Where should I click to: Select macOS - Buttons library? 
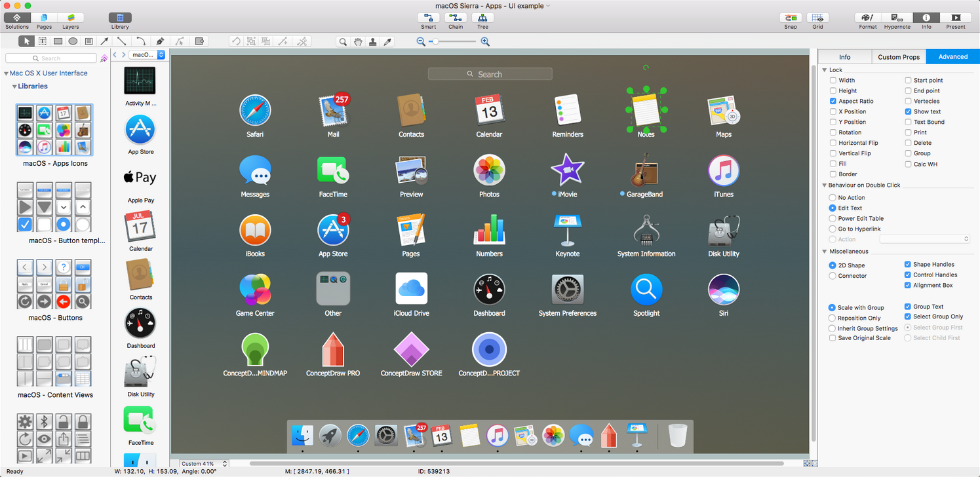tap(55, 284)
